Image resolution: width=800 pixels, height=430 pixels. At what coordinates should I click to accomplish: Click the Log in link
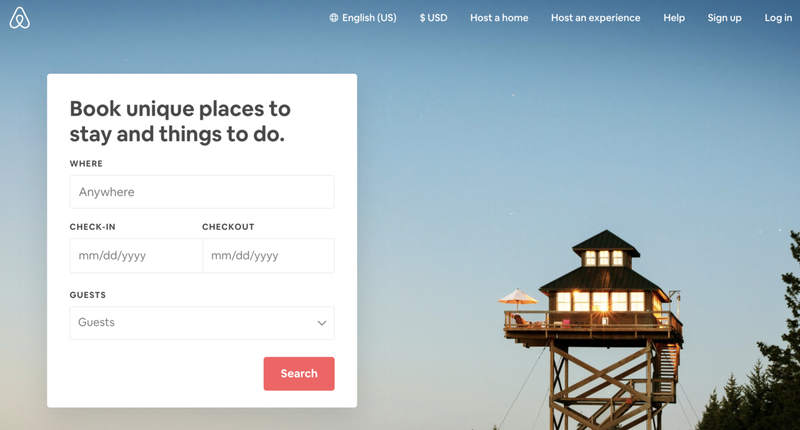[778, 18]
